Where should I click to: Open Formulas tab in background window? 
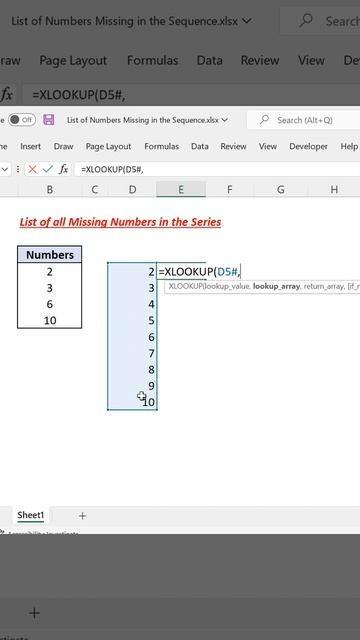point(153,60)
